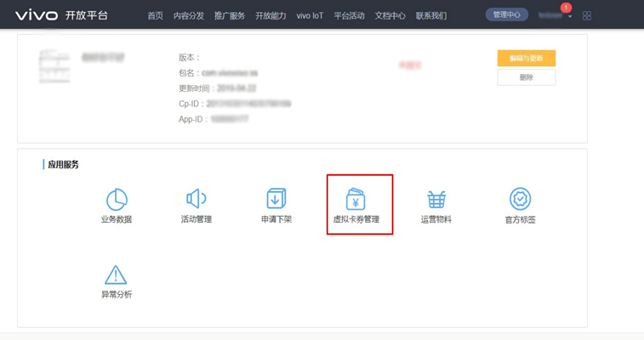Click the 活动管理 label
Image resolution: width=644 pixels, height=340 pixels.
[x=197, y=219]
